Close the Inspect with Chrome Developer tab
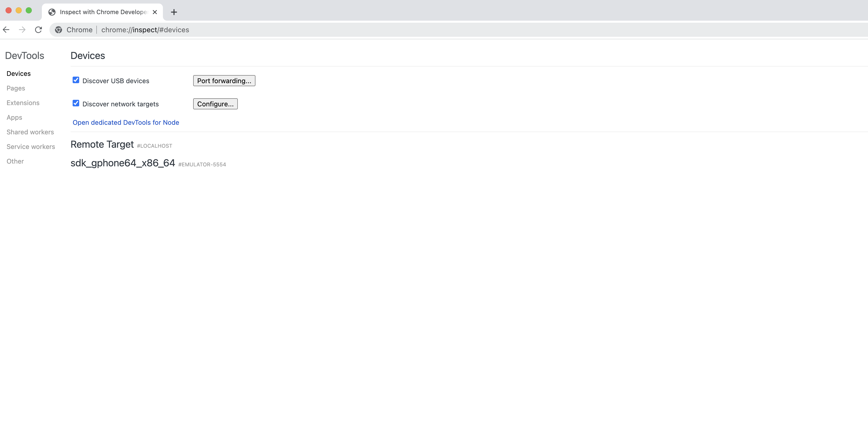 (155, 12)
